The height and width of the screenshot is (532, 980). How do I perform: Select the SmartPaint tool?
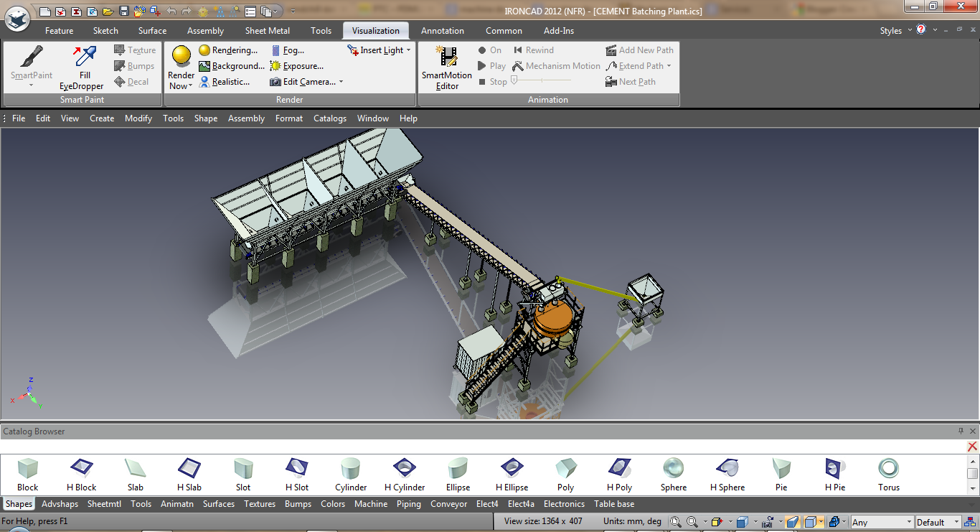[x=30, y=65]
